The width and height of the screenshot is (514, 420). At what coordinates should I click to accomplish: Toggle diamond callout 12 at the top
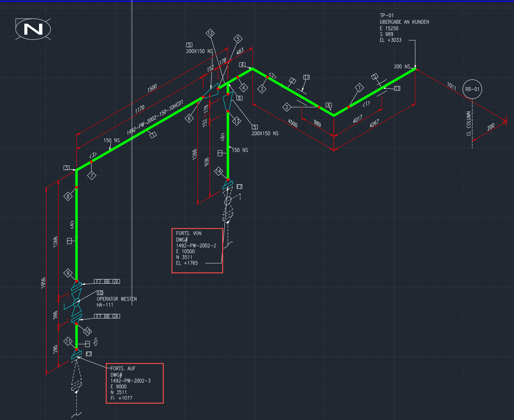210,33
